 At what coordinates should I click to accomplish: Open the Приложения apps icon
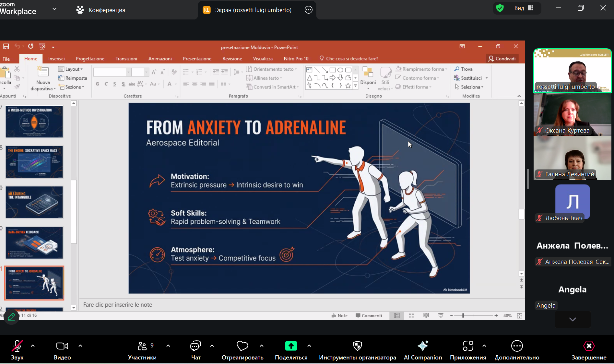click(x=468, y=346)
